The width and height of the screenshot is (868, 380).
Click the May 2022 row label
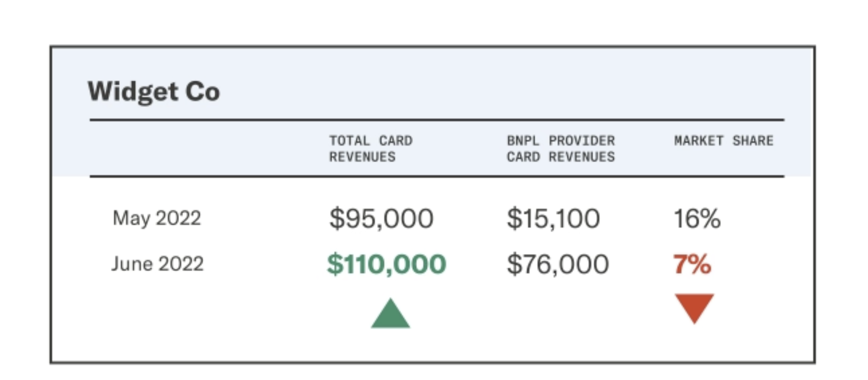click(x=157, y=218)
